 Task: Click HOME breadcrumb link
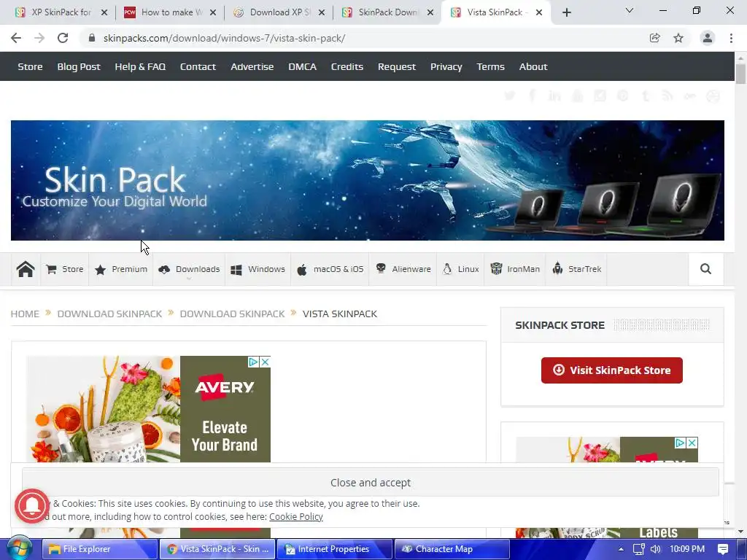click(x=25, y=314)
